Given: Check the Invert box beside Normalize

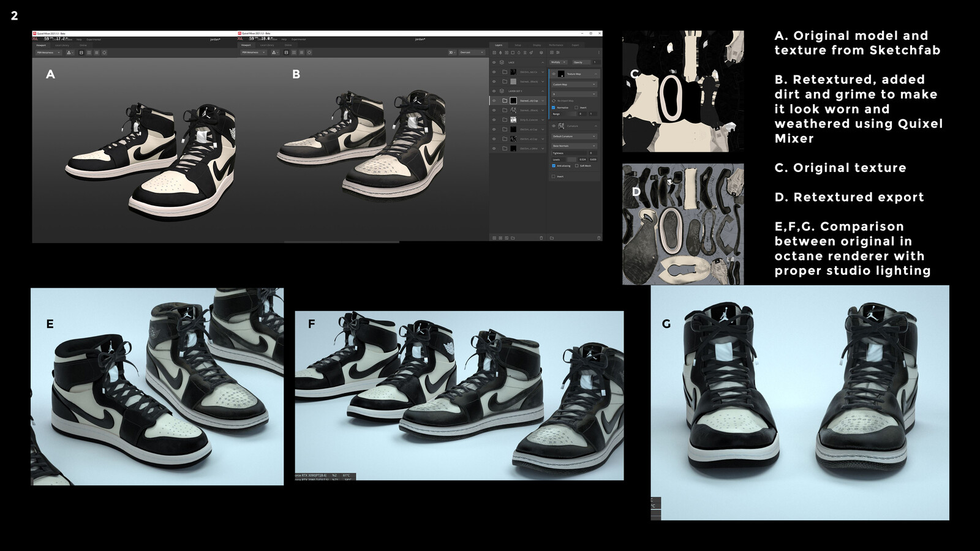Looking at the screenshot, I should [x=576, y=108].
